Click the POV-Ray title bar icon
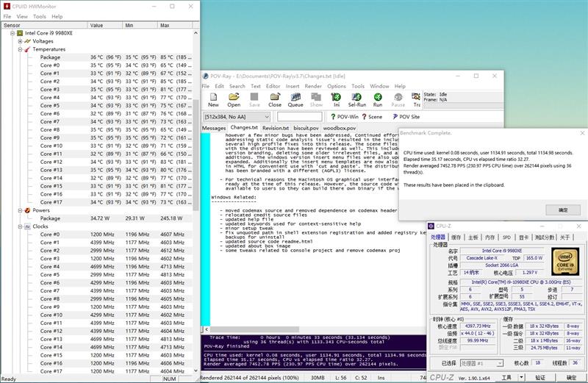 (206, 76)
